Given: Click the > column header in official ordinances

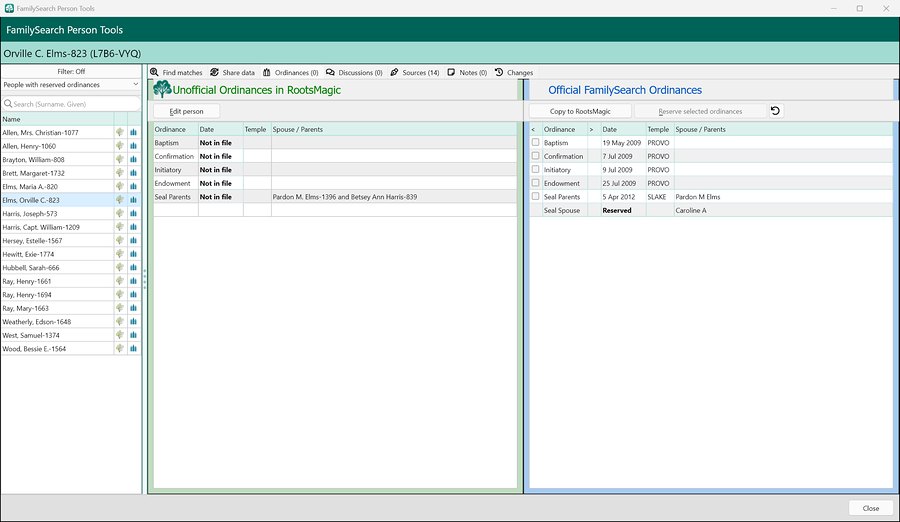Looking at the screenshot, I should 591,130.
